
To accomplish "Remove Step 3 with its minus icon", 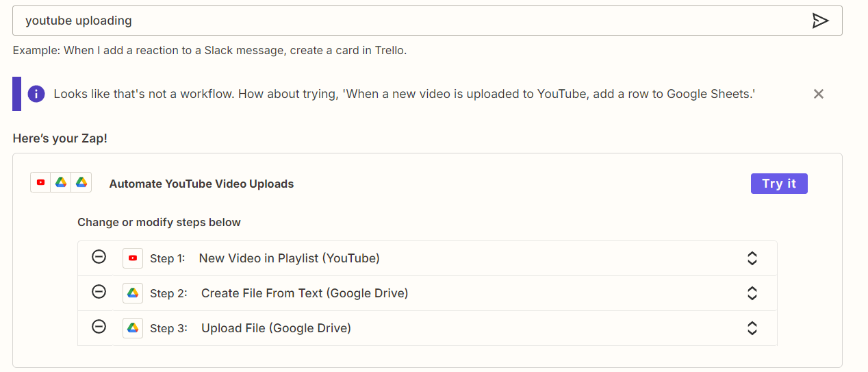I will point(99,327).
